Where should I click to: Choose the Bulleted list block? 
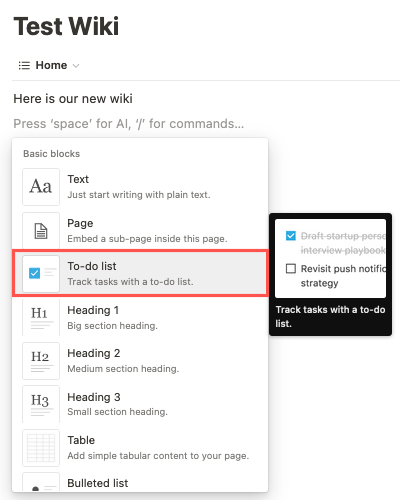pos(140,482)
